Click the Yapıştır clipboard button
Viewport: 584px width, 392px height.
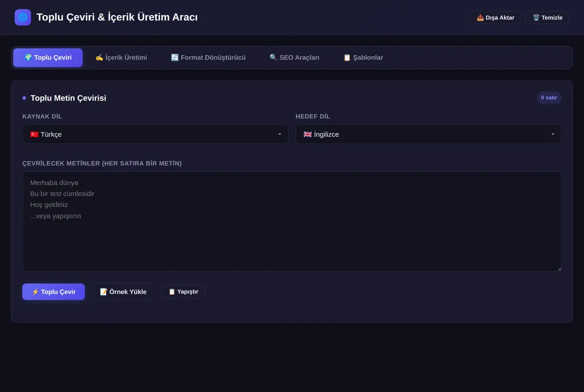[183, 292]
